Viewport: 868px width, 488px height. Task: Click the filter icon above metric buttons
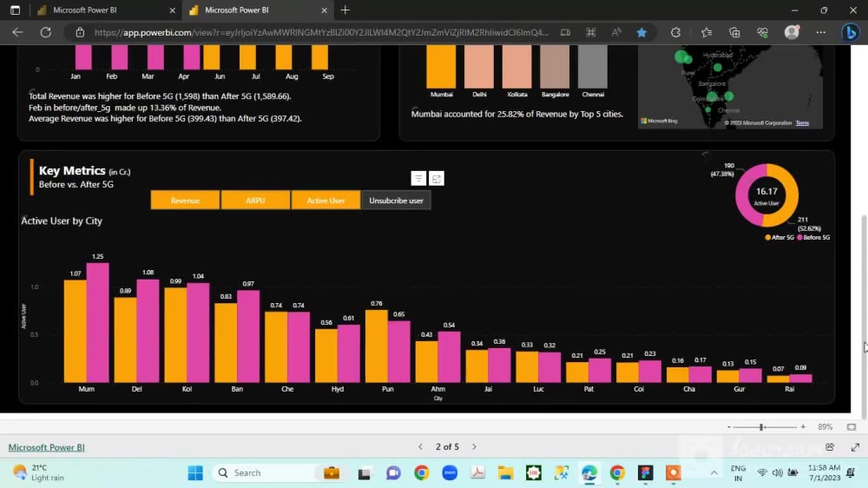point(418,178)
